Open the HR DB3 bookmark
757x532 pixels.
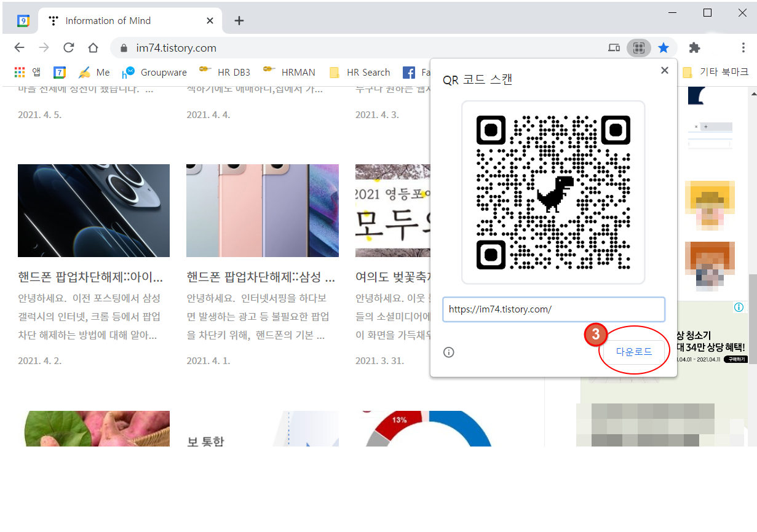tap(225, 72)
